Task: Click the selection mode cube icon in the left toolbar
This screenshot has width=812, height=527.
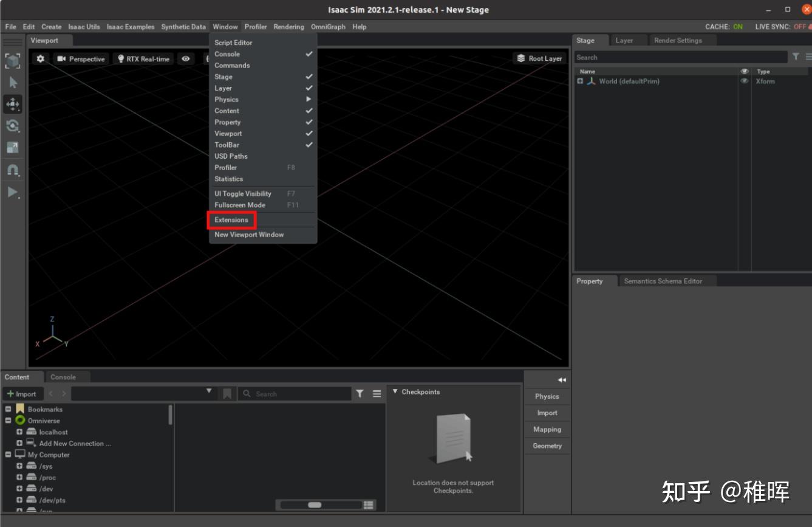Action: coord(13,60)
